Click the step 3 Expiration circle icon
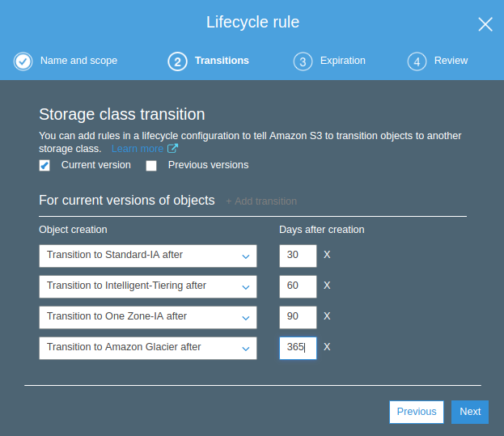This screenshot has width=504, height=436. 303,61
